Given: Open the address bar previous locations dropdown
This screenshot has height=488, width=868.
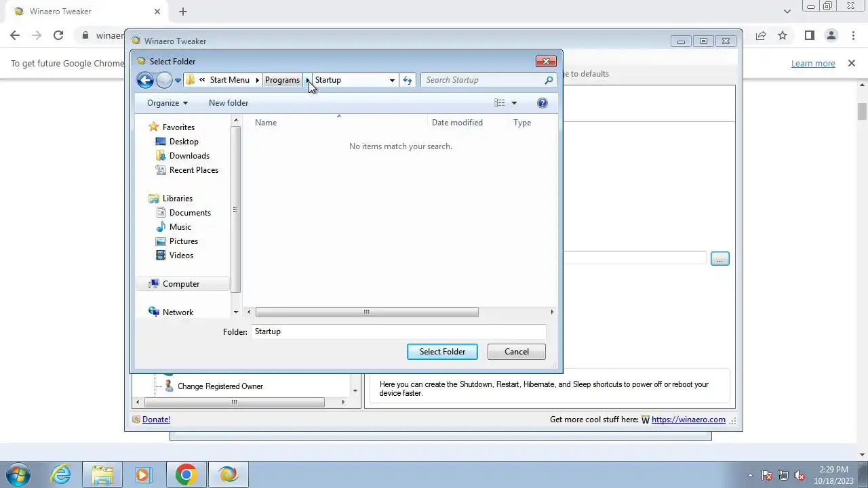Looking at the screenshot, I should pos(392,80).
